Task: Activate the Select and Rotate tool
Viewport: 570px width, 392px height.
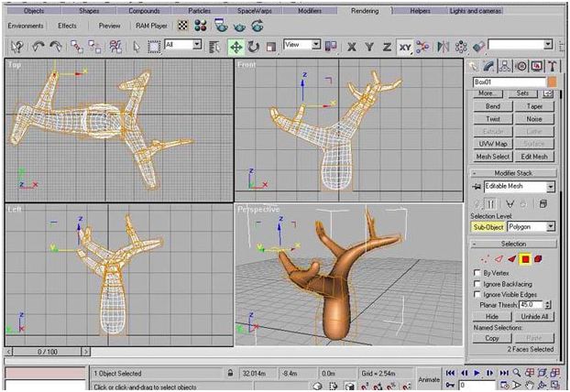Action: click(x=253, y=47)
